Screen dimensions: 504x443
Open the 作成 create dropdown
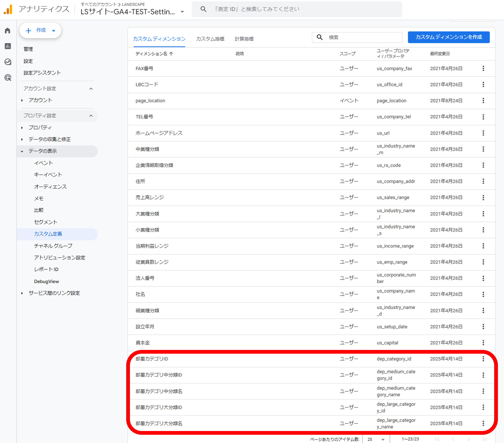tap(40, 31)
